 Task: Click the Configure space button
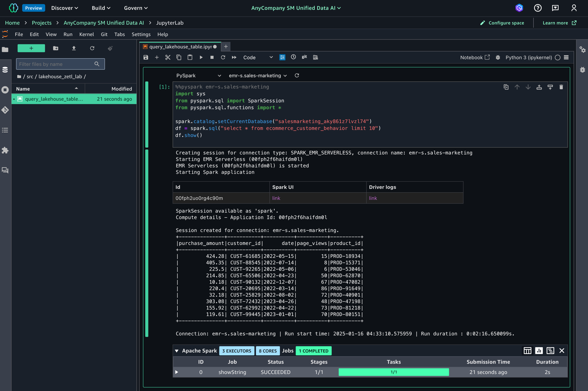coord(502,23)
